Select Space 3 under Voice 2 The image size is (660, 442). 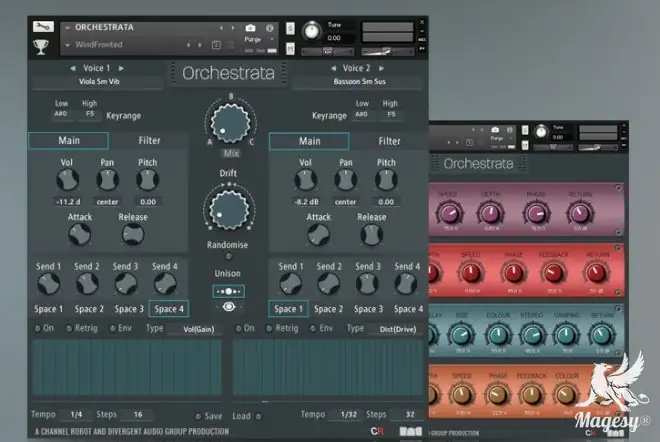pyautogui.click(x=368, y=309)
